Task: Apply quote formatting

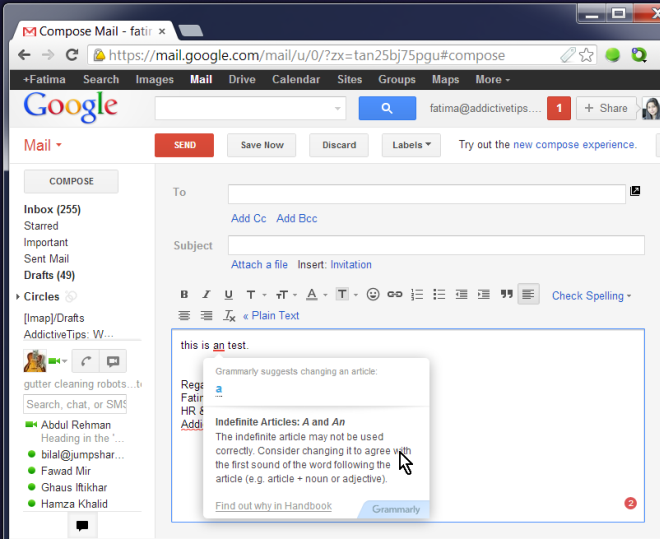Action: [506, 294]
